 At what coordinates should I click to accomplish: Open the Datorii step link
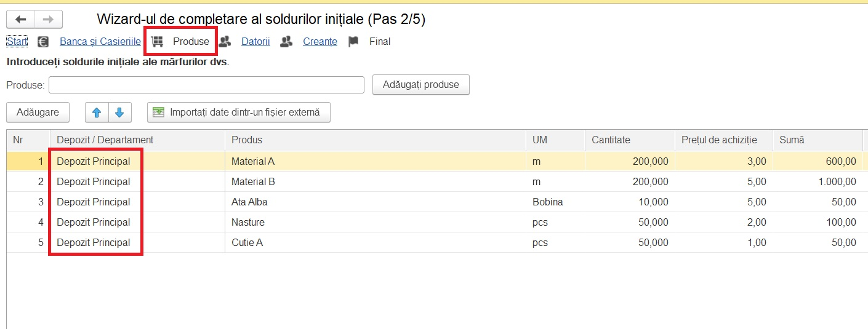tap(255, 42)
